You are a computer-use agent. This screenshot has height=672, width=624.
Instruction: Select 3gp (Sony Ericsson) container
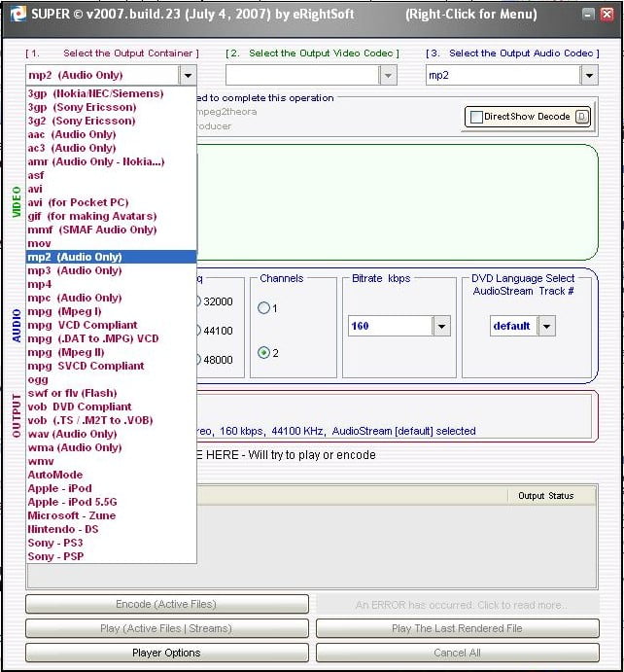coord(112,107)
